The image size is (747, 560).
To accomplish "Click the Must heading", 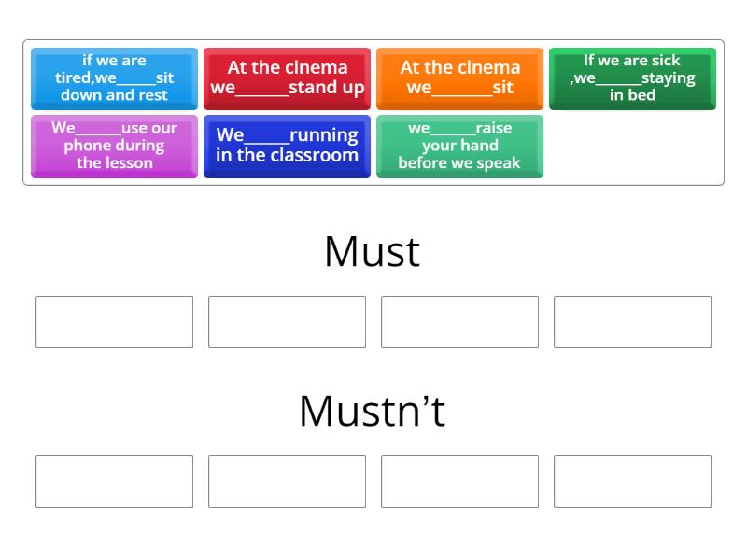I will [373, 250].
